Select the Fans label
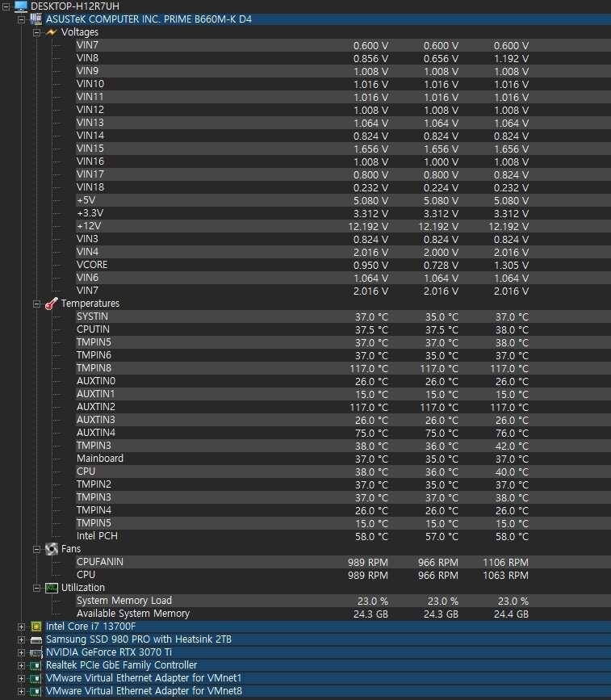 click(71, 549)
